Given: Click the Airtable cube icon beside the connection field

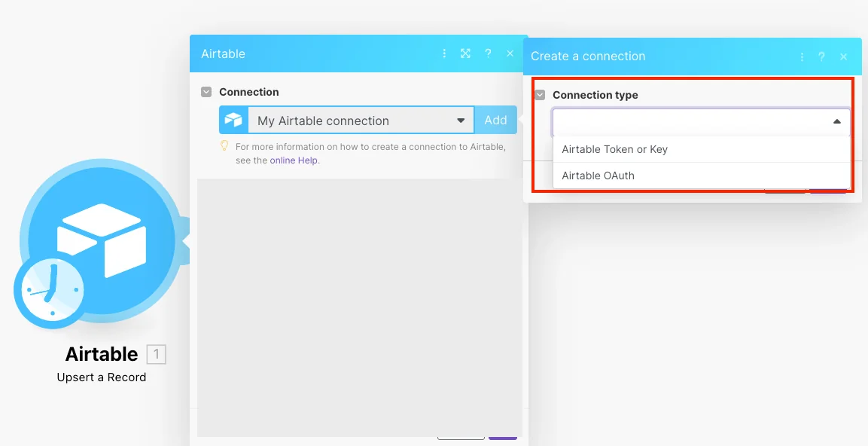Looking at the screenshot, I should tap(233, 121).
